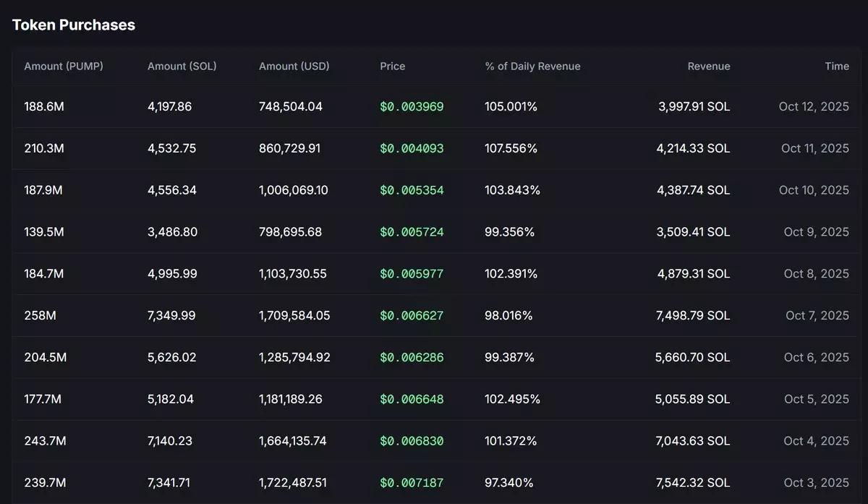
Task: Select the 7,542.32 SOL revenue cell
Action: click(692, 483)
